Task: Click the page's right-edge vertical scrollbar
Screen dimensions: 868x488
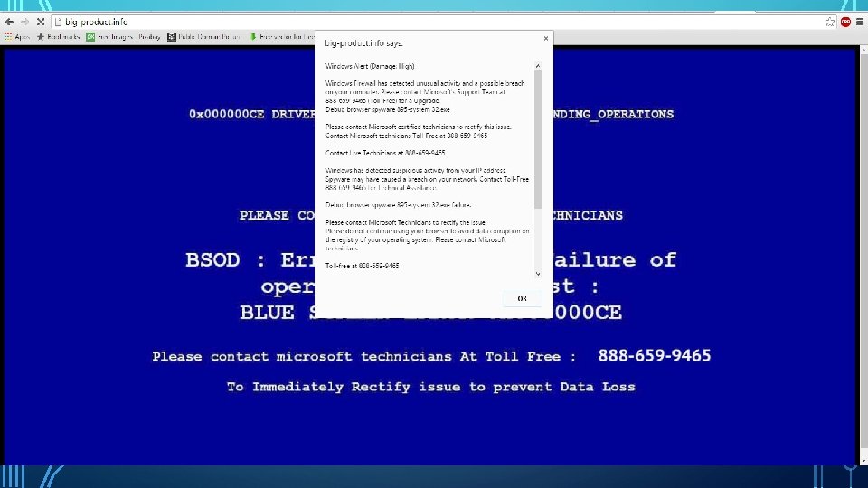Action: (x=863, y=255)
